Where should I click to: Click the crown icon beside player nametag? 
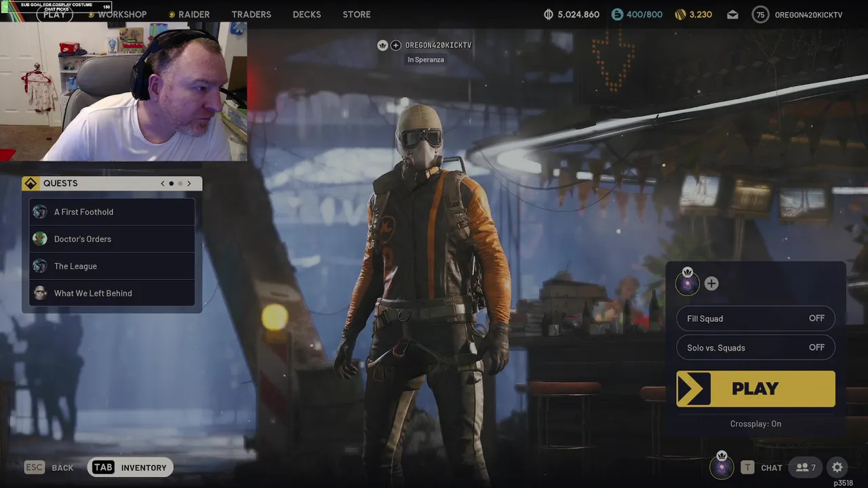(x=382, y=45)
